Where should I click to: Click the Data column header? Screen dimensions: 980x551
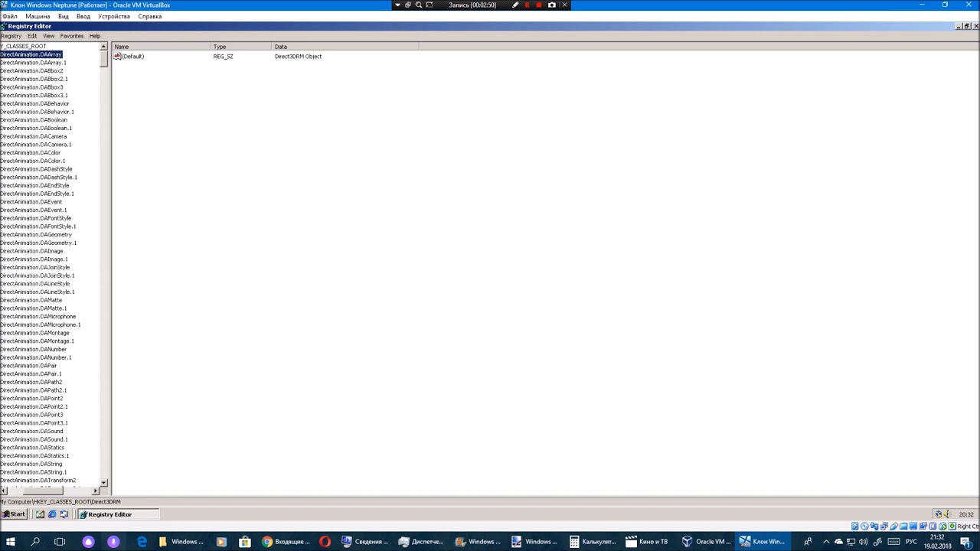pyautogui.click(x=345, y=47)
